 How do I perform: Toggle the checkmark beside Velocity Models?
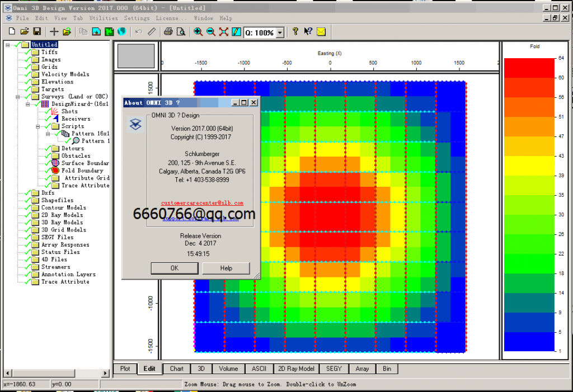[x=27, y=74]
